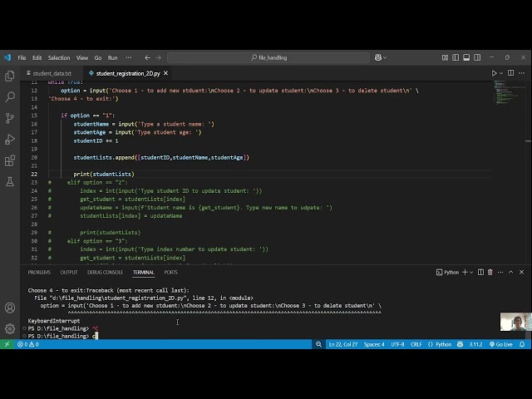Show more menus via title bar ellipsis
532x399 pixels.
click(129, 57)
